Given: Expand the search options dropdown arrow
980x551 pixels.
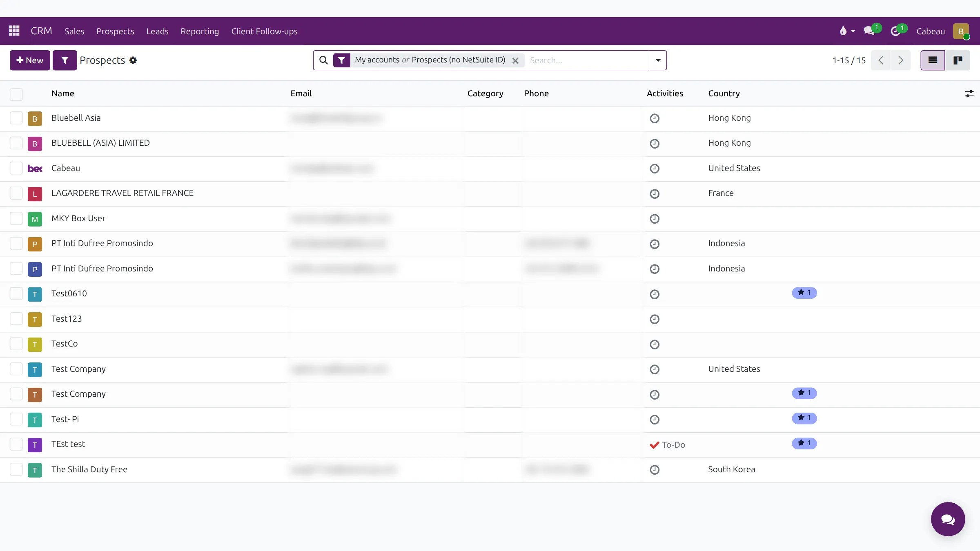Looking at the screenshot, I should [x=658, y=60].
